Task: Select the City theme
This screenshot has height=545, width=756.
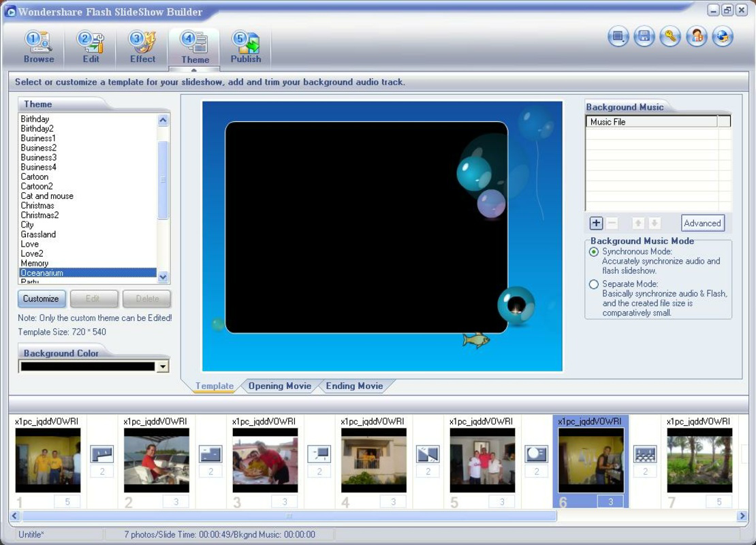Action: coord(88,225)
